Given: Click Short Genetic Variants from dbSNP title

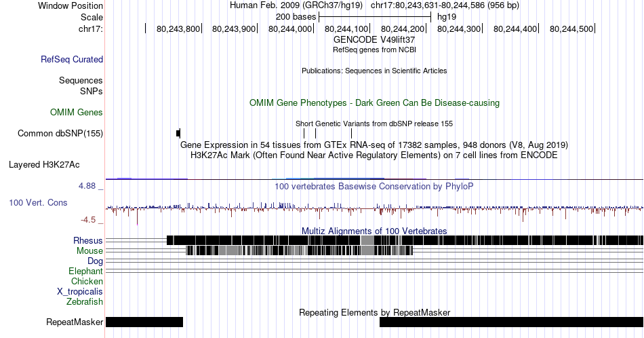Looking at the screenshot, I should [374, 124].
